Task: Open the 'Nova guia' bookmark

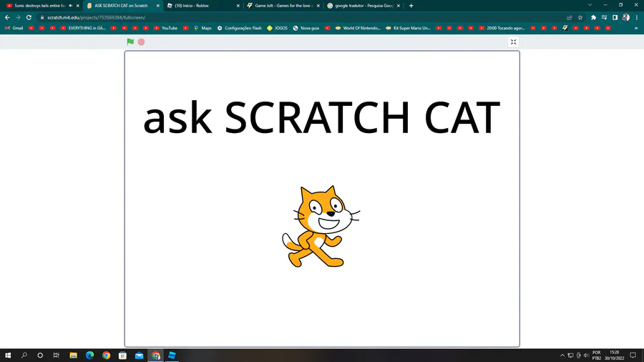Action: 306,29
